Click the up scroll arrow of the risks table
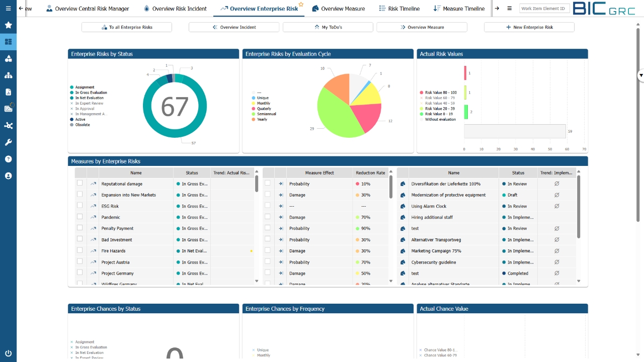Viewport: 644px width, 362px height. pyautogui.click(x=257, y=171)
